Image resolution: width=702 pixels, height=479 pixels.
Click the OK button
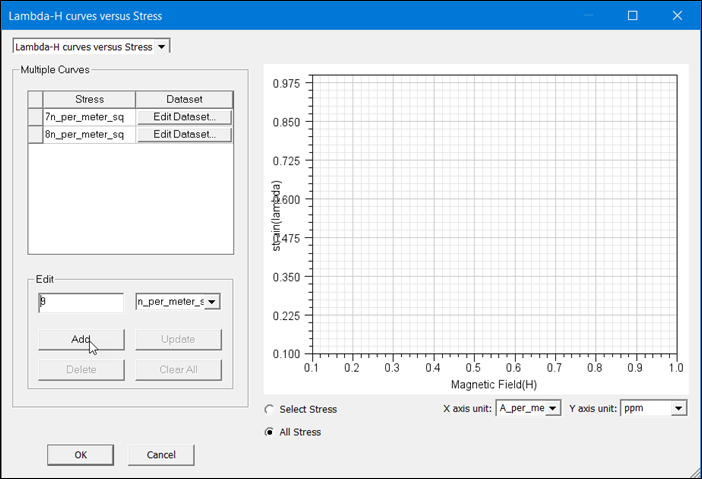pyautogui.click(x=80, y=455)
